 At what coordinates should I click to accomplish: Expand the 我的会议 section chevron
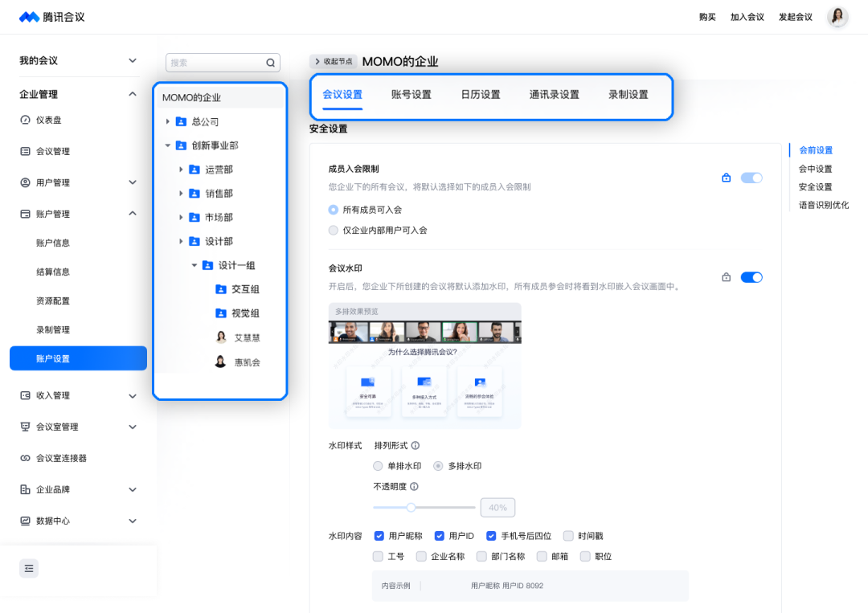tap(133, 60)
